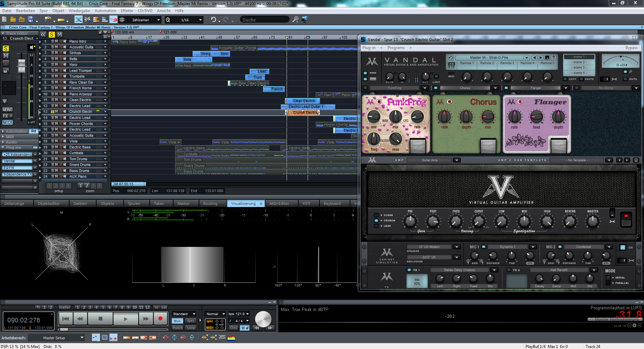The image size is (644, 349).
Task: Open Vandal preset name dropdown
Action: coord(527,57)
